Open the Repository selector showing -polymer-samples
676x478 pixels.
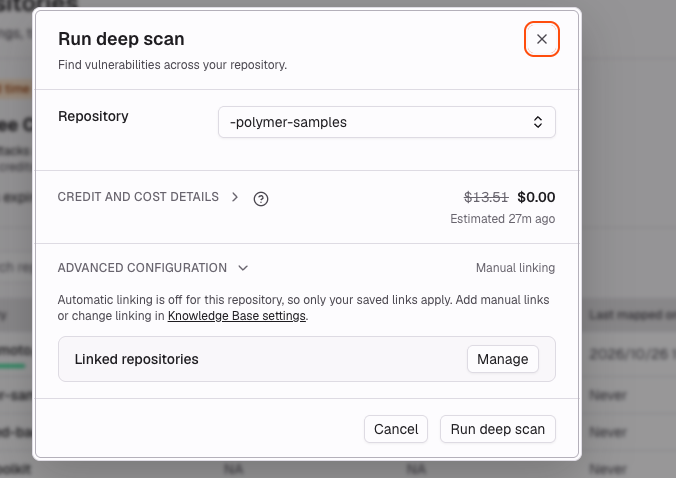point(386,122)
